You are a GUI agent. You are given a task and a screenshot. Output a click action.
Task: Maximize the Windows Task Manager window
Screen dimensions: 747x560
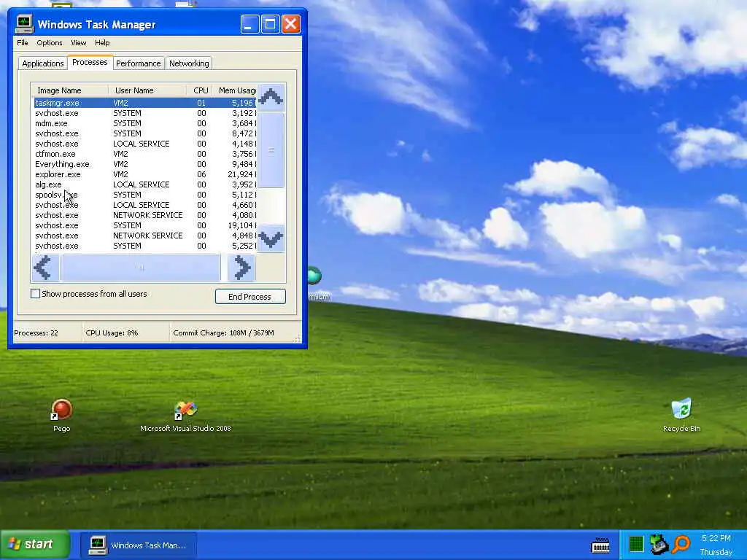270,24
